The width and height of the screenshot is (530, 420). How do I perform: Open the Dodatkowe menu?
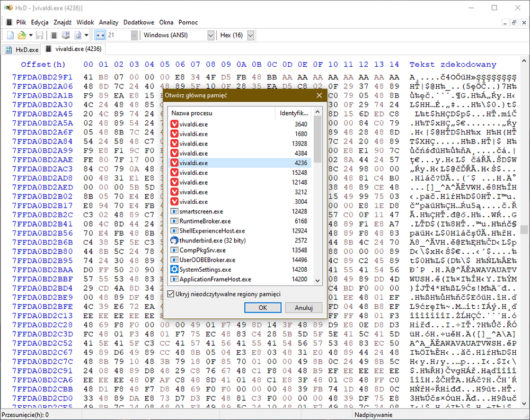[x=138, y=22]
